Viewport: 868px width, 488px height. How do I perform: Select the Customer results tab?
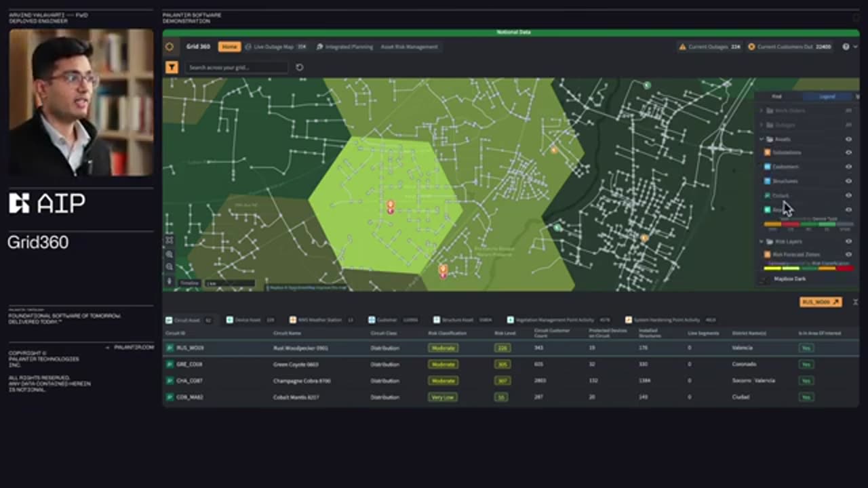point(393,320)
